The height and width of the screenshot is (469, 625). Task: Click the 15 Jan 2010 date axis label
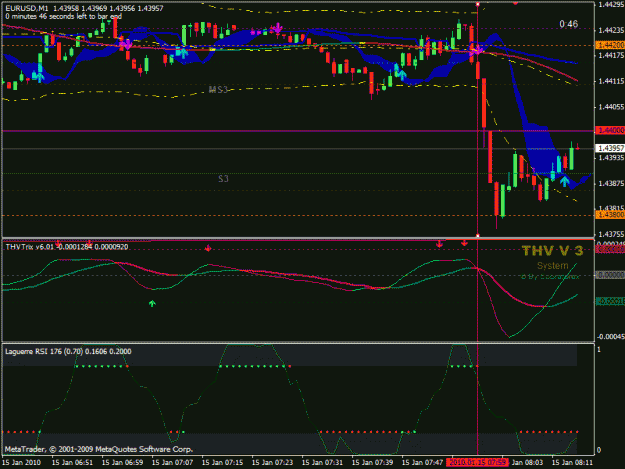[22, 463]
